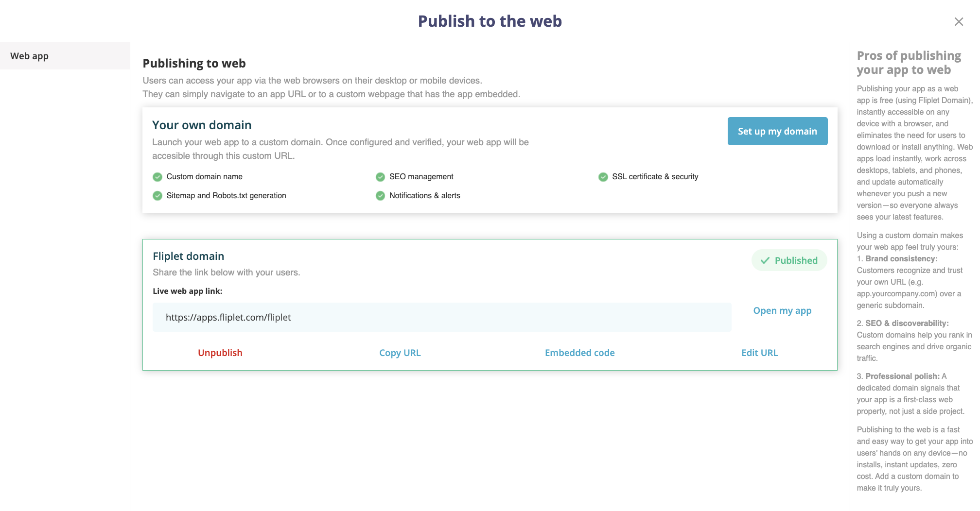Click the 'SEO management' feature text

421,177
